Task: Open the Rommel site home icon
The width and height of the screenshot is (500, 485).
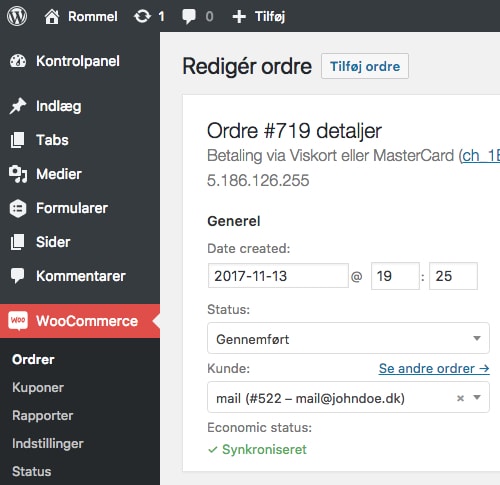Action: (52, 16)
